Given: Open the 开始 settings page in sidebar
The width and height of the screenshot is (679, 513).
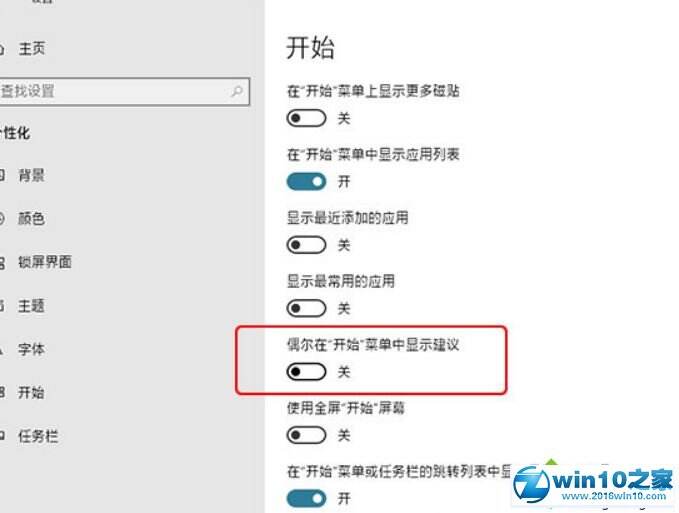Looking at the screenshot, I should coord(31,392).
